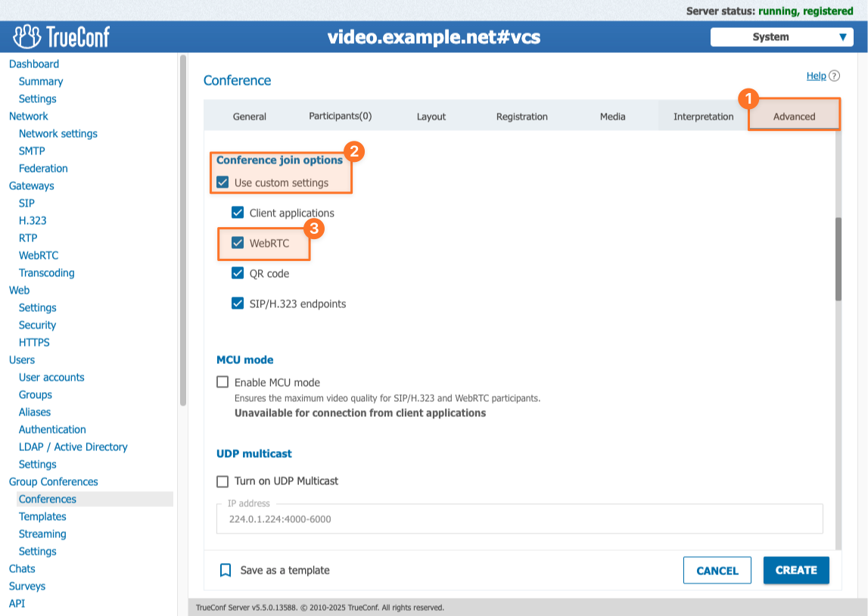The height and width of the screenshot is (616, 868).
Task: Open the Help link
Action: (x=816, y=76)
